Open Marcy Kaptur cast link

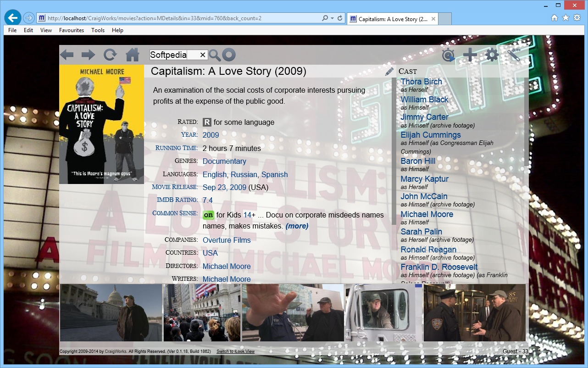point(425,179)
